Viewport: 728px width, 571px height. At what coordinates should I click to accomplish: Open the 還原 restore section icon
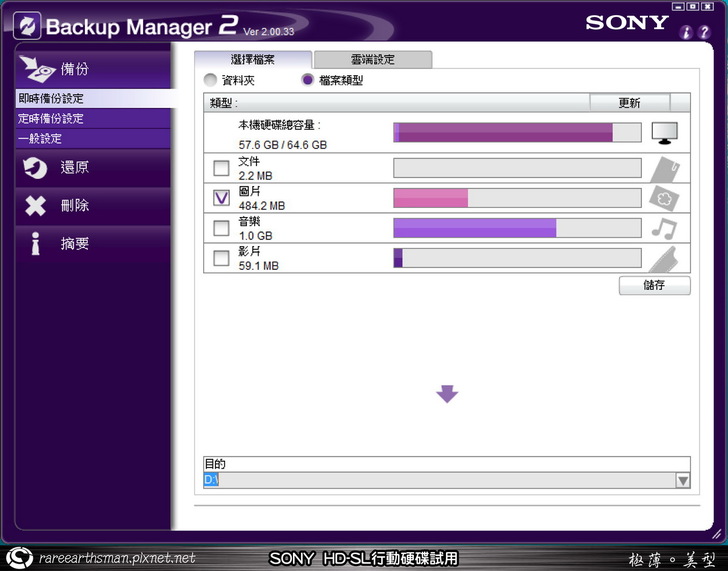point(35,168)
